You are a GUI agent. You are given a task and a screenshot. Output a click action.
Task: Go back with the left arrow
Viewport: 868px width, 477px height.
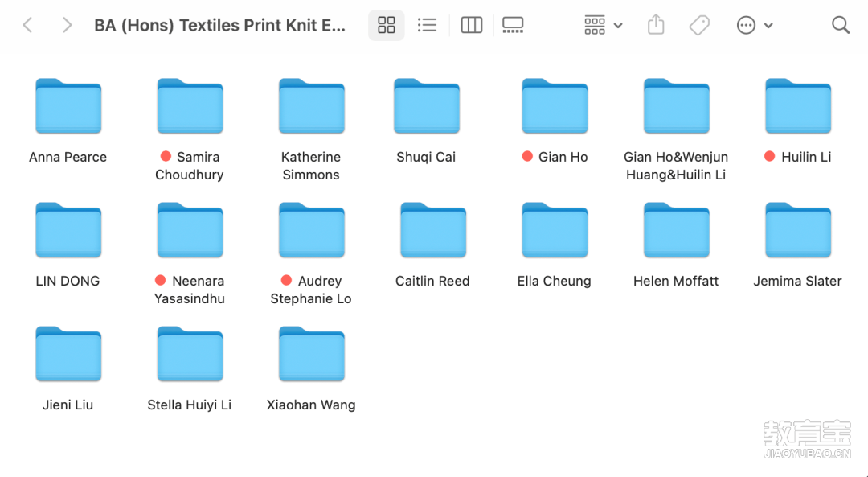click(x=27, y=25)
